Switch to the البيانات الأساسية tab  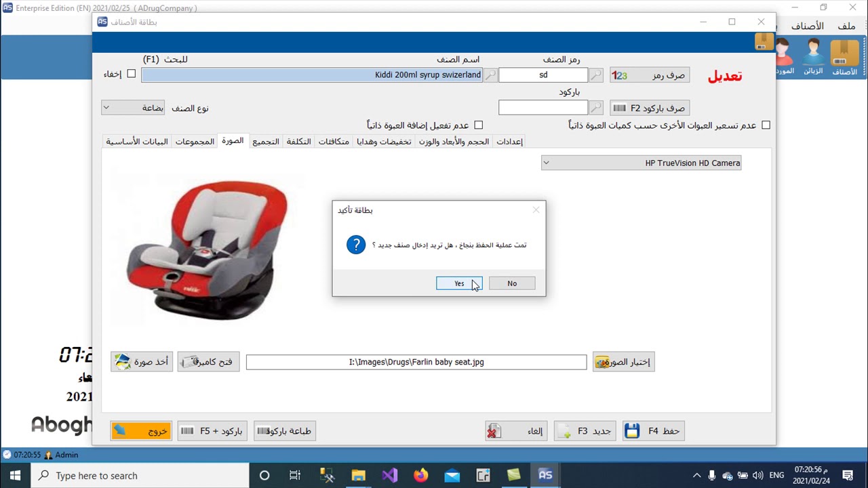pyautogui.click(x=137, y=142)
